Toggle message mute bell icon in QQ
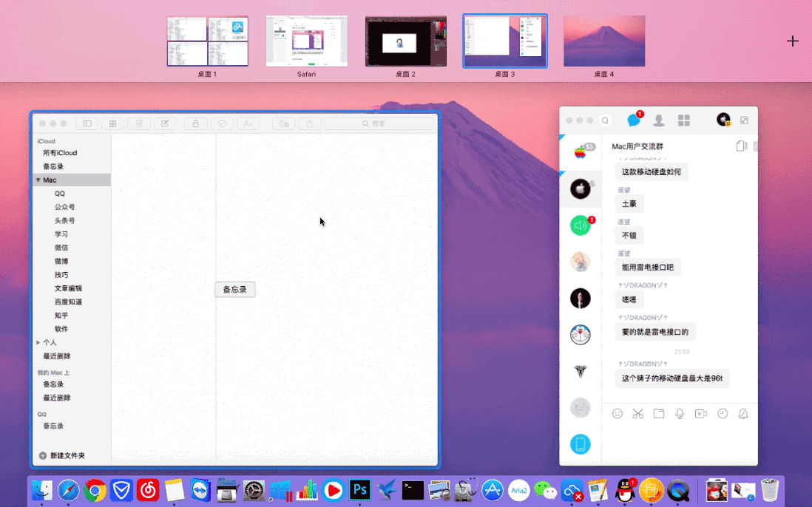The width and height of the screenshot is (812, 507). (743, 414)
